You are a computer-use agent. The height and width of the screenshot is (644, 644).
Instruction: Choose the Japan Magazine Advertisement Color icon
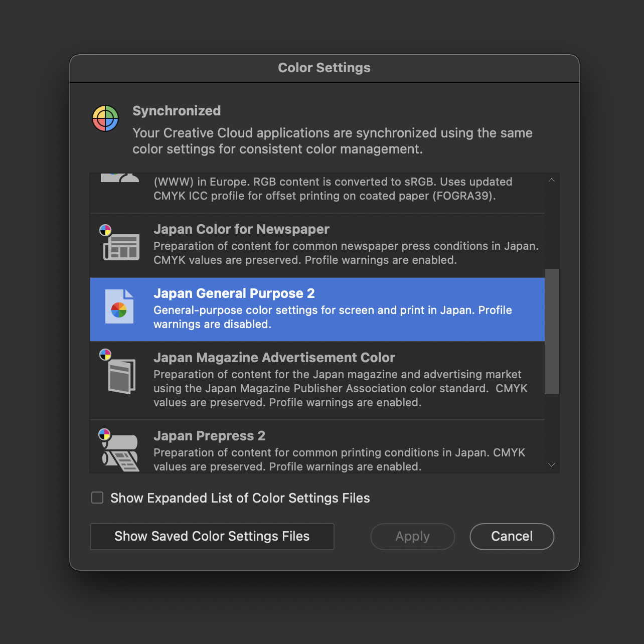click(118, 372)
